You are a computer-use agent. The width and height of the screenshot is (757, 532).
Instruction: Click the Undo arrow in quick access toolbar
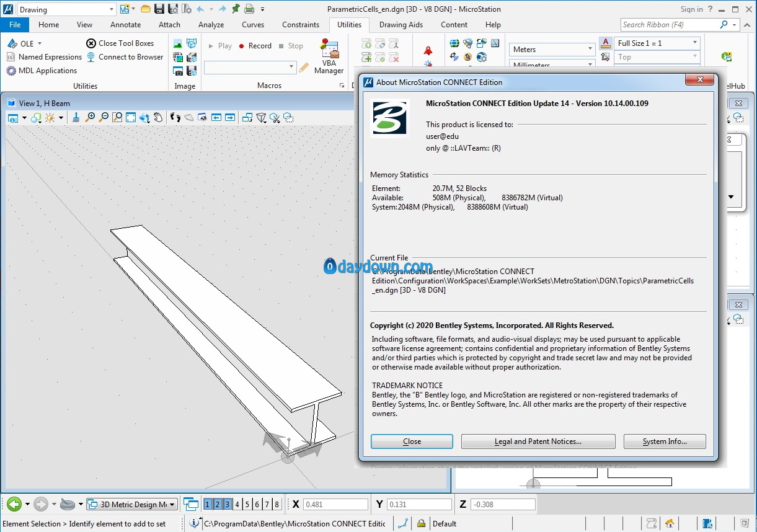tap(200, 9)
